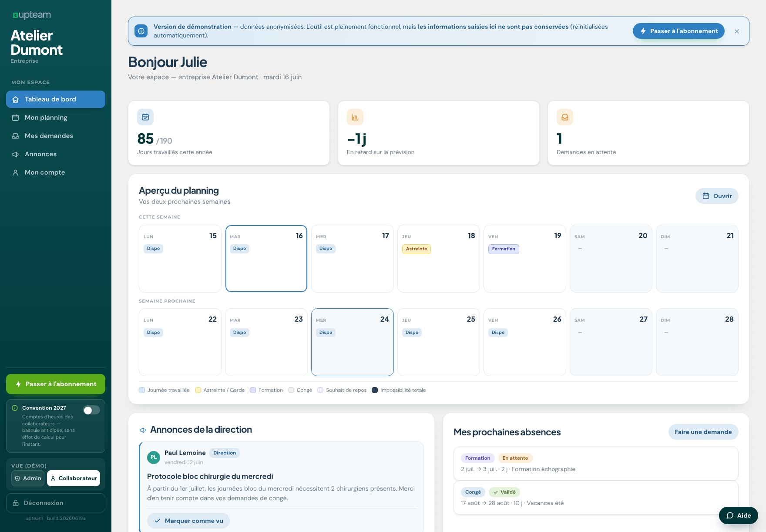The width and height of the screenshot is (766, 532).
Task: Open Mon compte settings
Action: pos(56,172)
